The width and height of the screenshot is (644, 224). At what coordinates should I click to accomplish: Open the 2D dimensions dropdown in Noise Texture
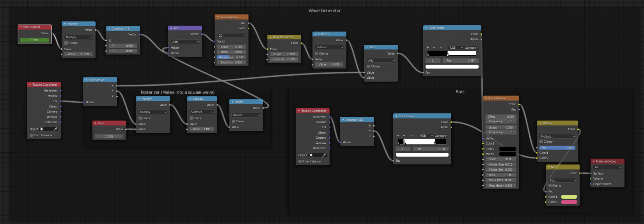[232, 35]
